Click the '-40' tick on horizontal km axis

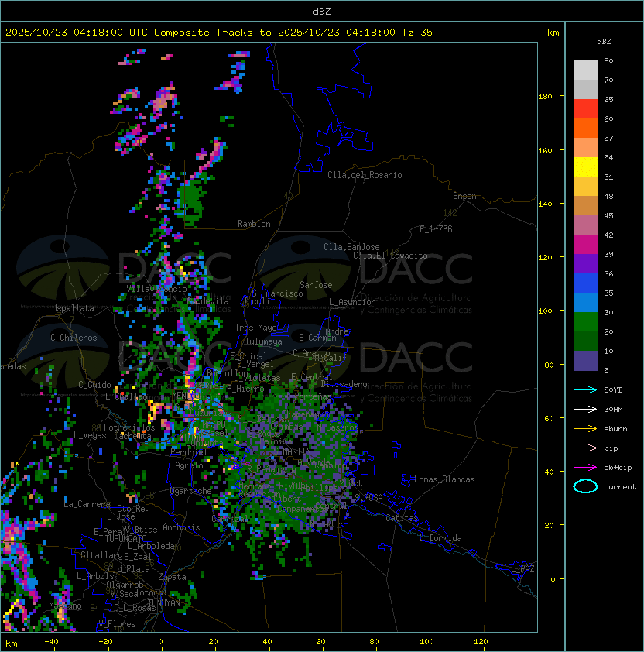(x=51, y=642)
